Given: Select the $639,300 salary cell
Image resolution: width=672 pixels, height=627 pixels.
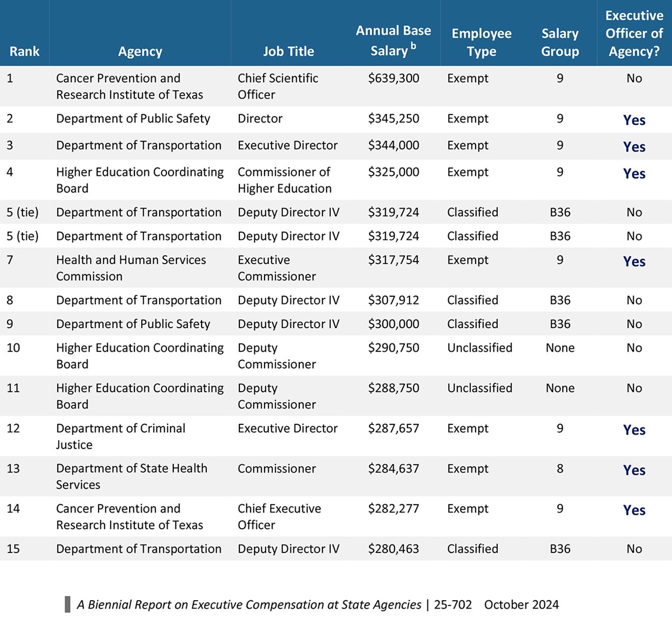Looking at the screenshot, I should point(393,79).
